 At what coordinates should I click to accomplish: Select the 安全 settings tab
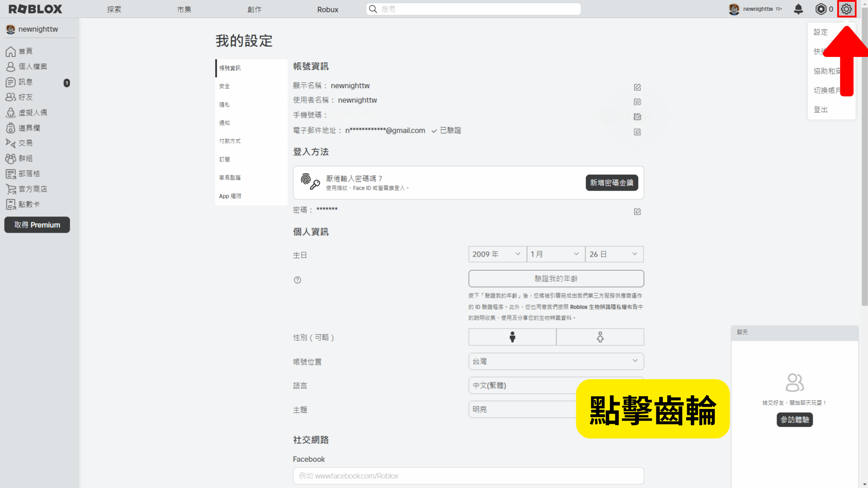tap(251, 86)
